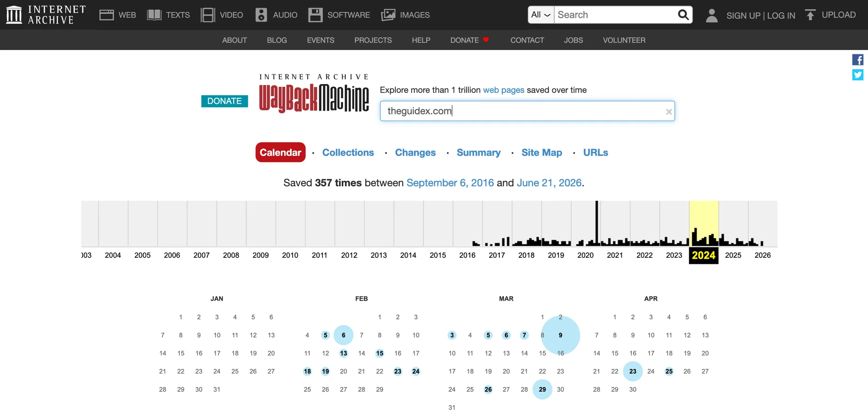Click the user avatar icon
868x416 pixels.
point(712,15)
